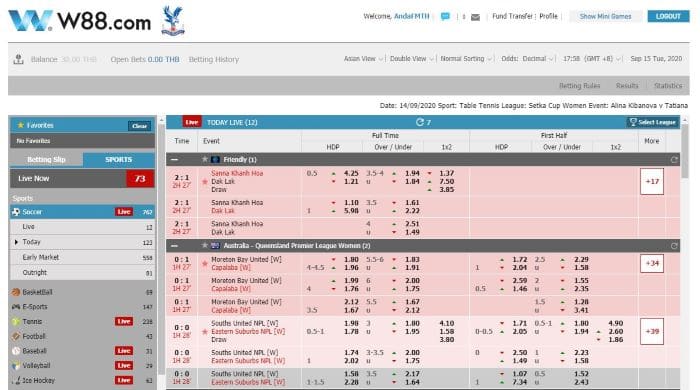Open the chat message bubble icon
Screen dimensions: 700x390
pos(445,17)
